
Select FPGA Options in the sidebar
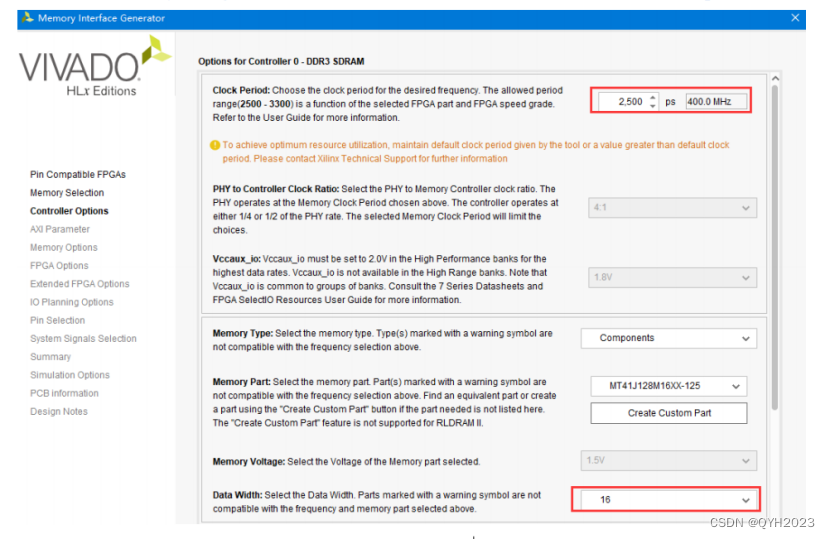[x=59, y=266]
